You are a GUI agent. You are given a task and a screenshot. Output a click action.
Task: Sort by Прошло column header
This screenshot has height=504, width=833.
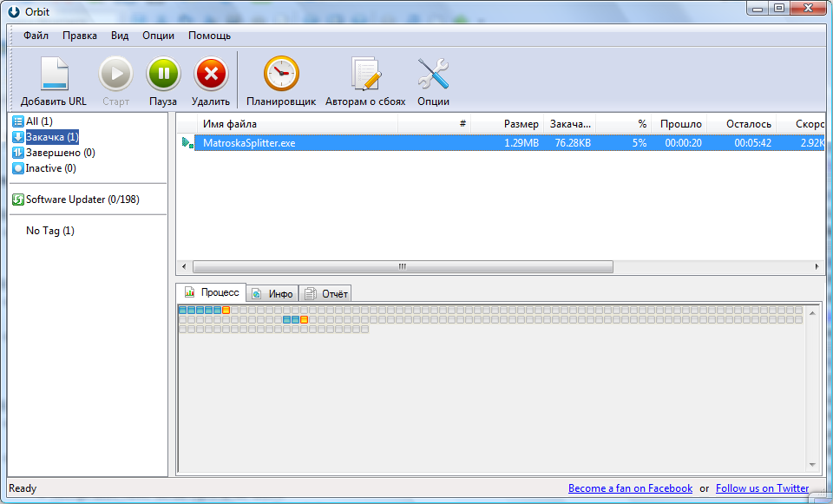coord(679,124)
